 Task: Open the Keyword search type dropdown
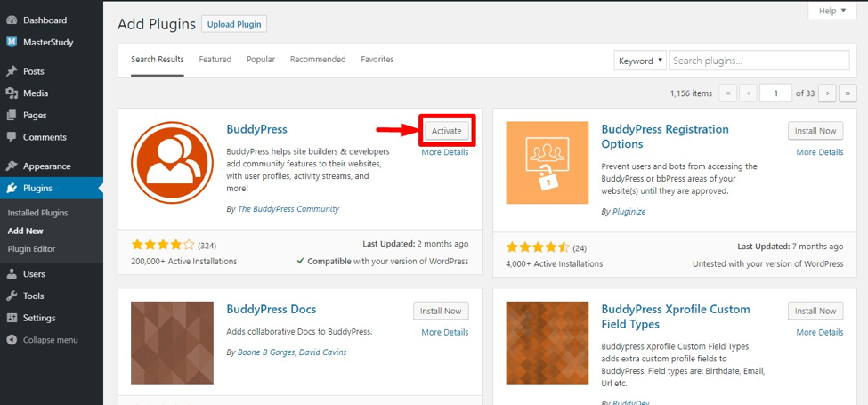pyautogui.click(x=640, y=61)
